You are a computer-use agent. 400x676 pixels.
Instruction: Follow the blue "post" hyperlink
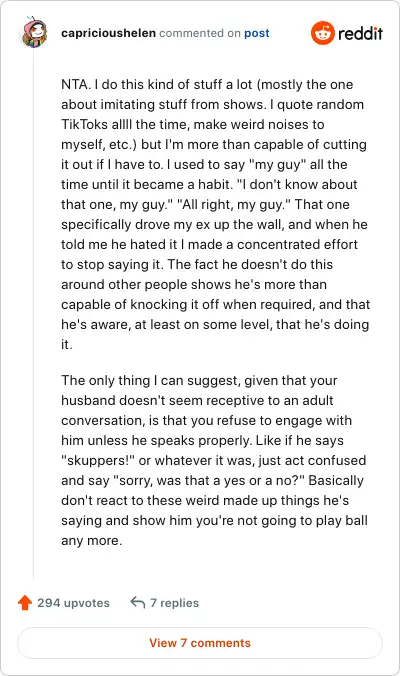tap(256, 33)
